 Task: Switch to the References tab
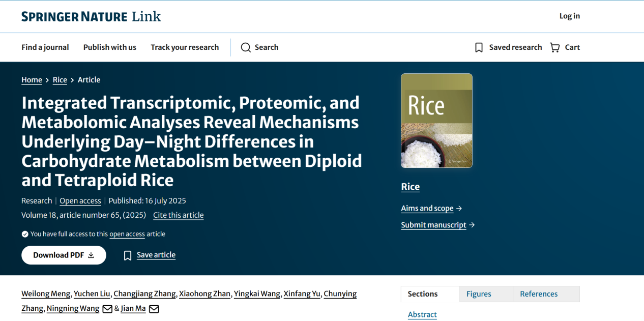click(546, 294)
